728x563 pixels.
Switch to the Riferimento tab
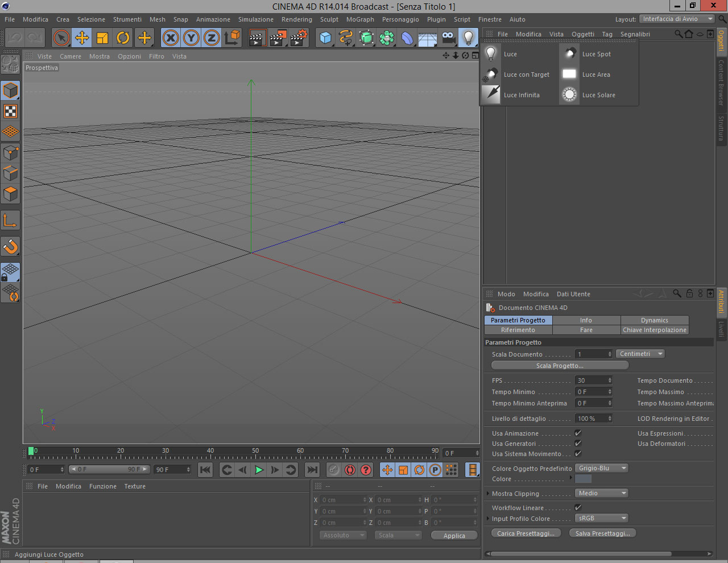tap(518, 330)
